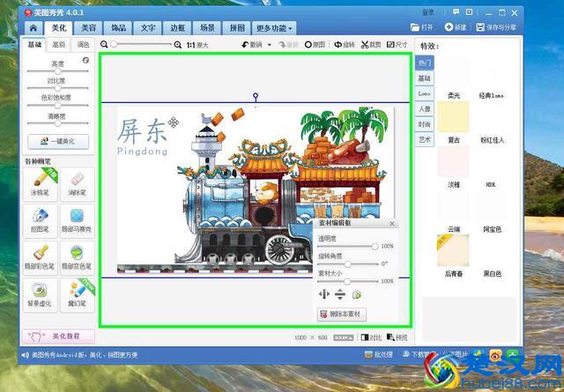Image resolution: width=564 pixels, height=392 pixels.
Task: Select the 艺术 art effects category
Action: [425, 139]
